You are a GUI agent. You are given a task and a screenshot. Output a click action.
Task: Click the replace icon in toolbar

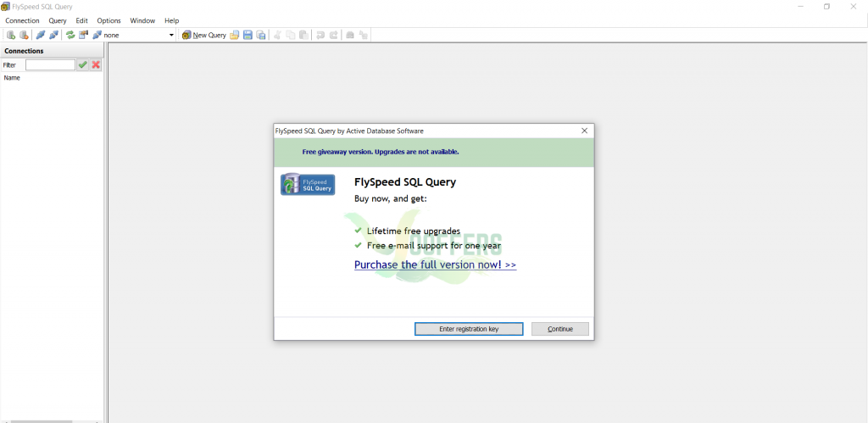click(x=364, y=35)
